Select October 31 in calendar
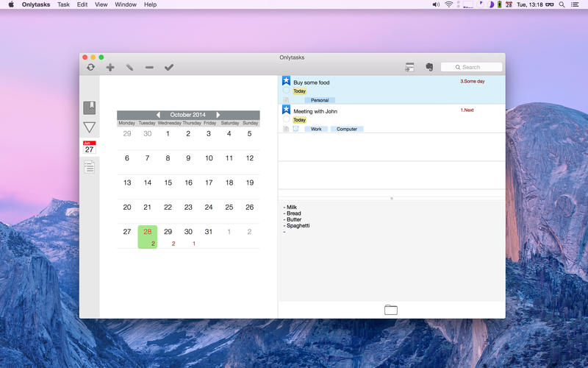The width and height of the screenshot is (588, 368). tap(209, 232)
